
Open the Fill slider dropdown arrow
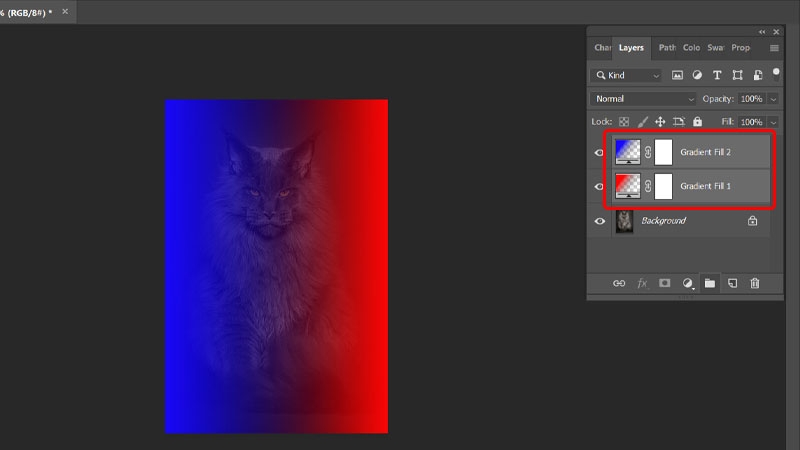(x=773, y=122)
